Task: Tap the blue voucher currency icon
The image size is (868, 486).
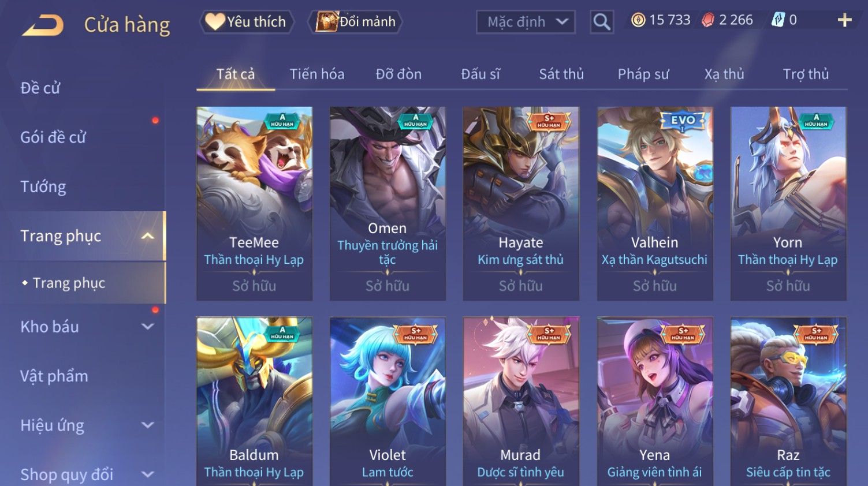Action: pos(778,20)
